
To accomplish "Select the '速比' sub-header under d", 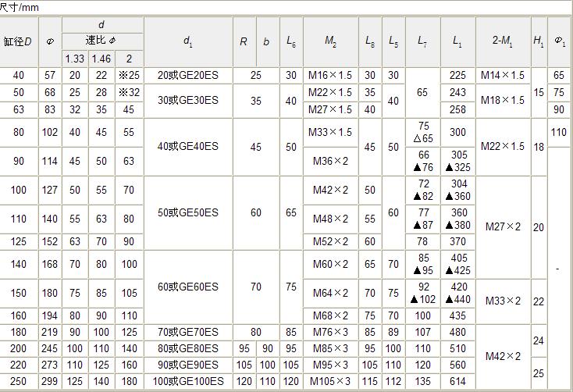I will (x=102, y=41).
